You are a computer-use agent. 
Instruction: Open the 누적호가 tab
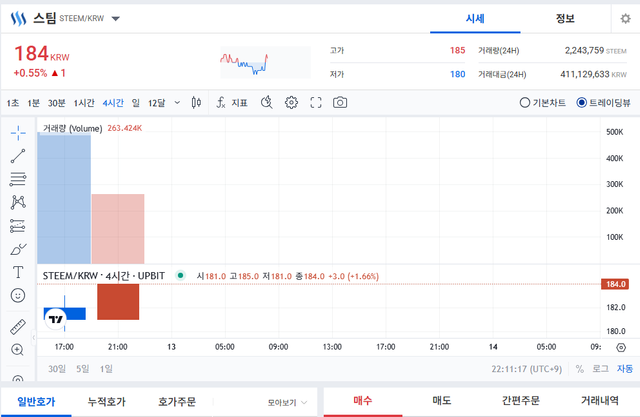107,402
